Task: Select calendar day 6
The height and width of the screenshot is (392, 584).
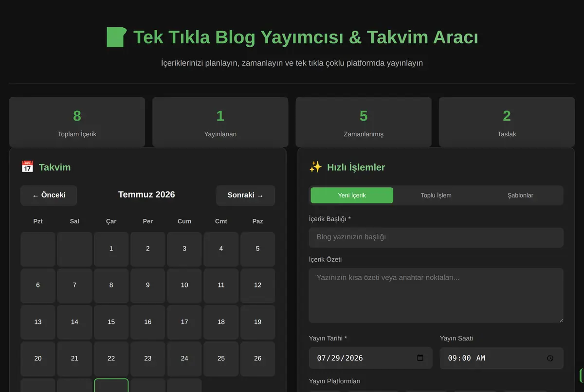Action: (x=38, y=285)
